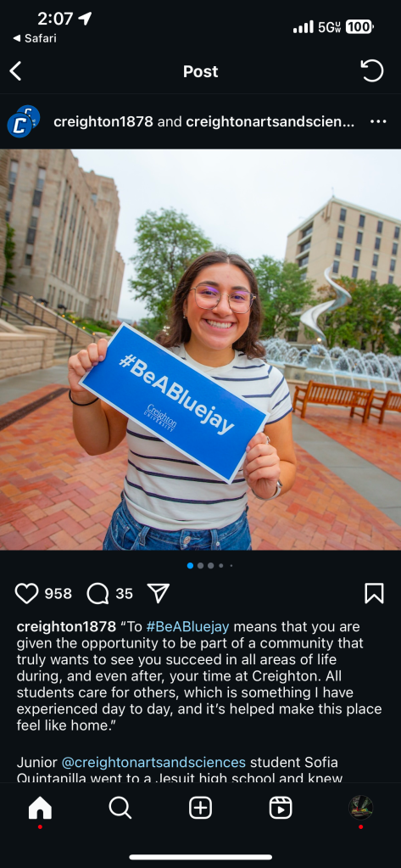Tap the #BeABluejay hashtag in caption

(x=187, y=627)
